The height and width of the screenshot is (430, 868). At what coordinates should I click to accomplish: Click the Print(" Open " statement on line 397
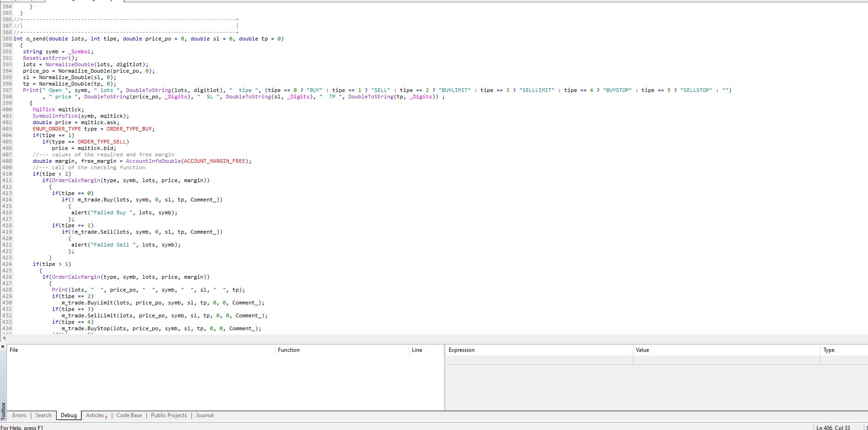click(x=377, y=90)
